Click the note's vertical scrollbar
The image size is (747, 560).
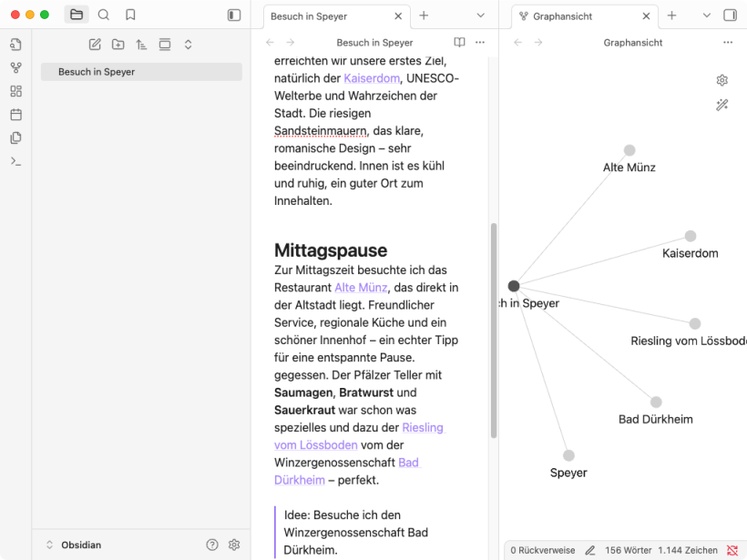pyautogui.click(x=494, y=330)
